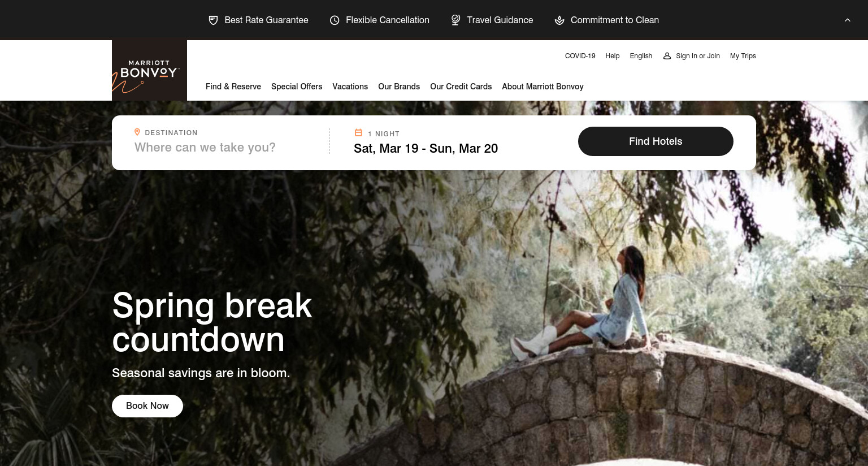Screen dimensions: 868x466
Task: Click the Best Rate Guarantee shield icon
Action: pyautogui.click(x=213, y=20)
